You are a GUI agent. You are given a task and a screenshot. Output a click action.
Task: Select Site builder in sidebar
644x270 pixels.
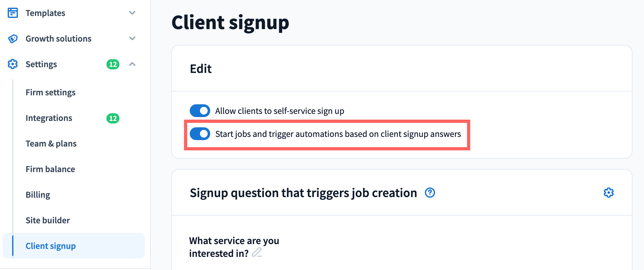pyautogui.click(x=48, y=220)
